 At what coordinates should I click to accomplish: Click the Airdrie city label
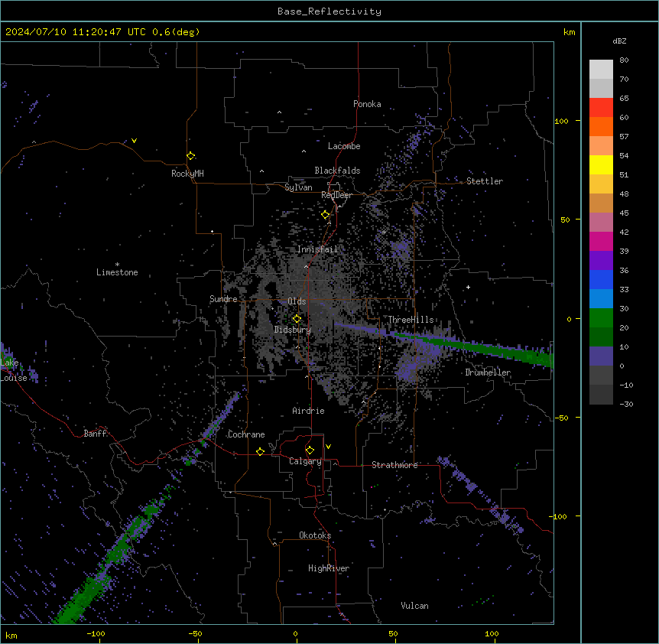308,411
